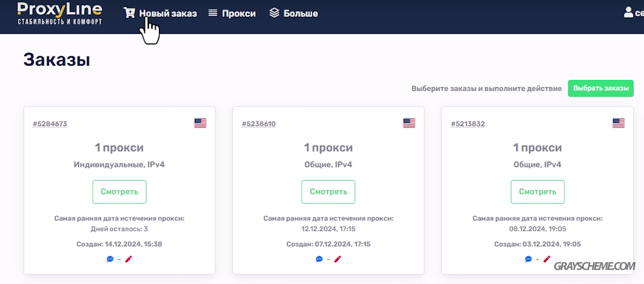The image size is (644, 284).
Task: Click US flag on order #5213832
Action: tap(619, 123)
